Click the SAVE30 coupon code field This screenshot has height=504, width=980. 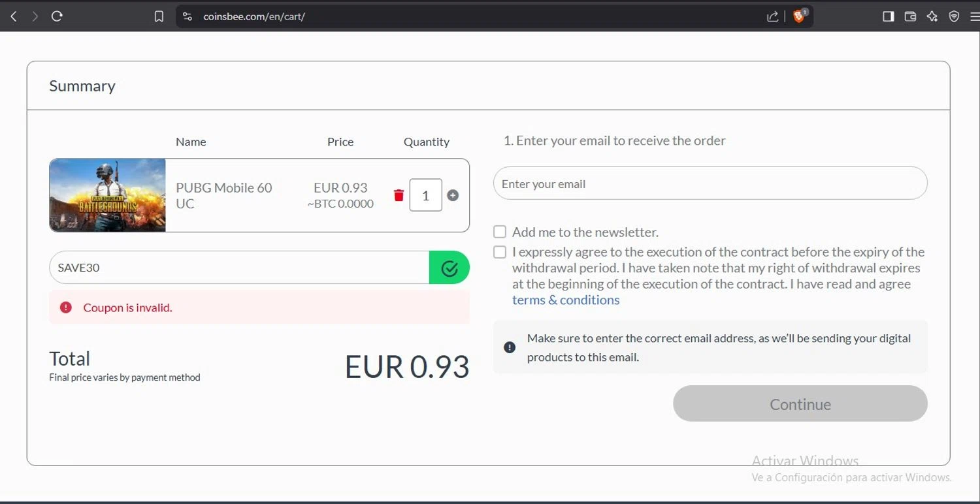click(x=239, y=268)
